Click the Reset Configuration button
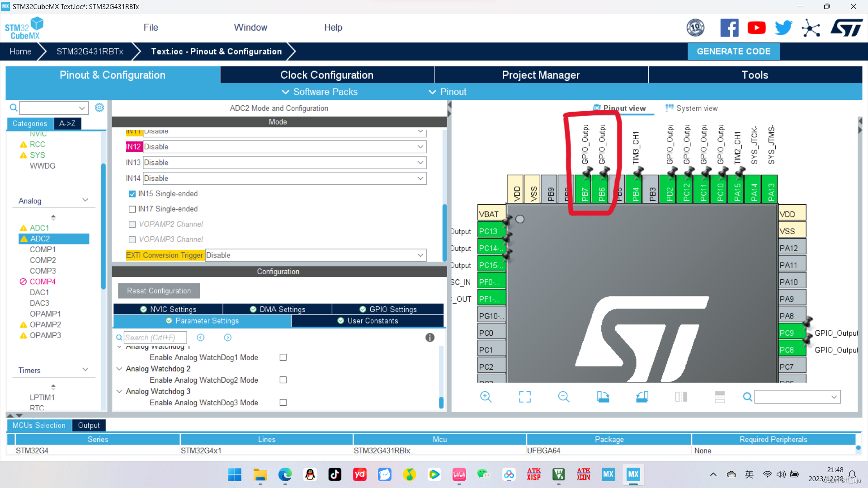The height and width of the screenshot is (488, 868). click(x=159, y=291)
